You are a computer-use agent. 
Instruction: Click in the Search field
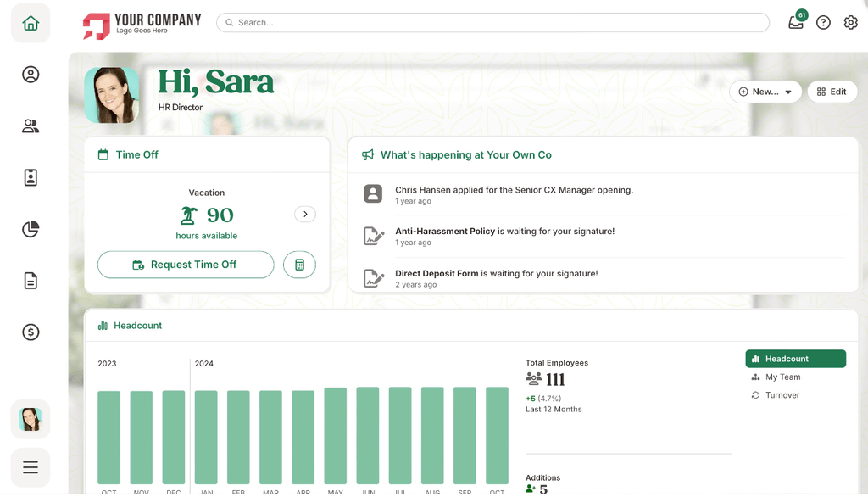coord(492,23)
